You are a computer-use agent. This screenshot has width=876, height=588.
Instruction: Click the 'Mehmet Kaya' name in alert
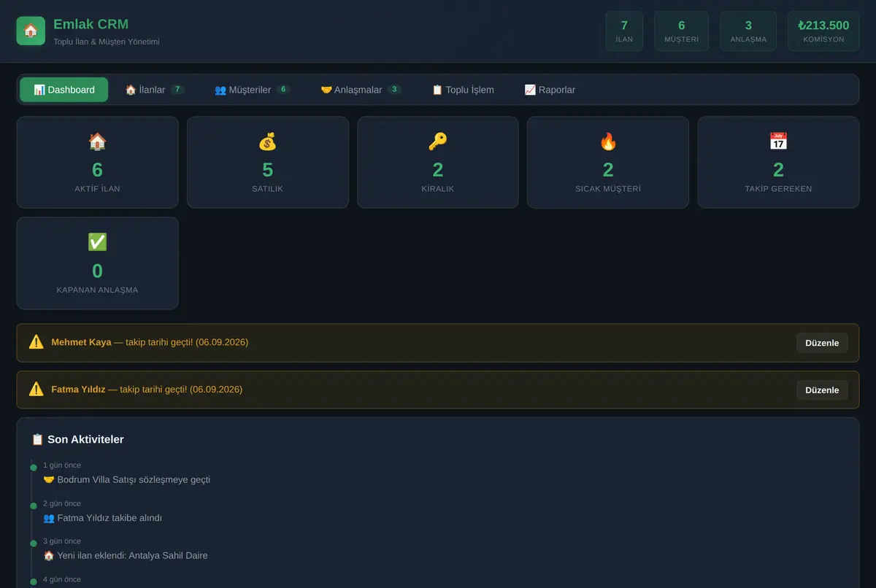point(81,342)
